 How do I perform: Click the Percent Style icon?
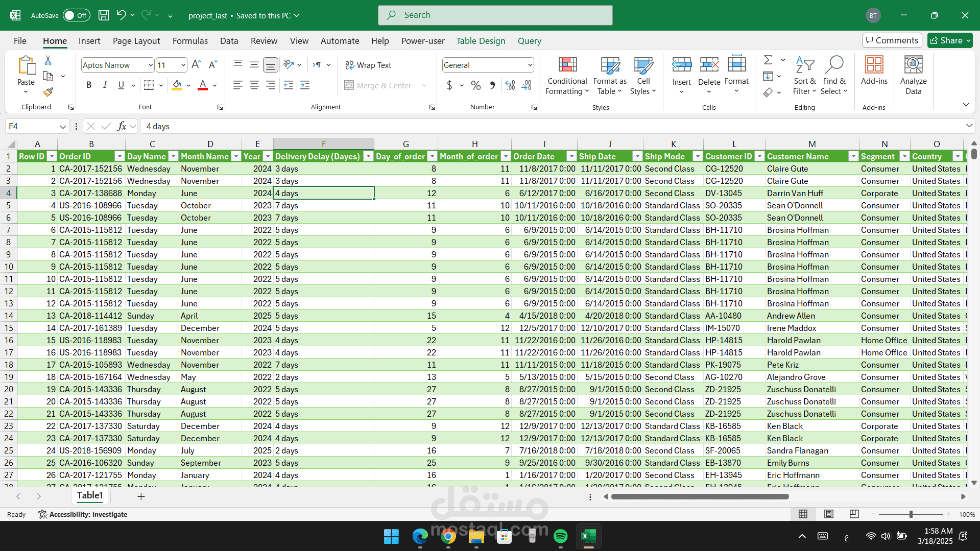475,85
